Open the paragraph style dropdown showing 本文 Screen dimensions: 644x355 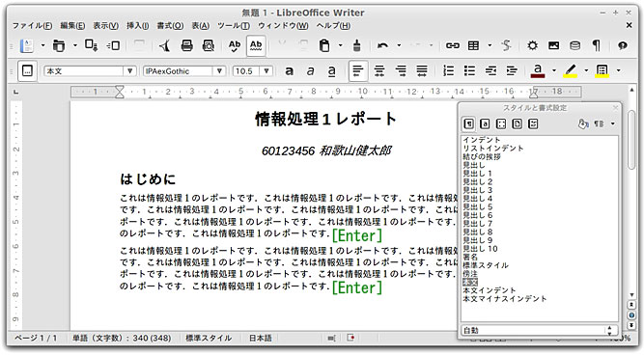point(129,71)
